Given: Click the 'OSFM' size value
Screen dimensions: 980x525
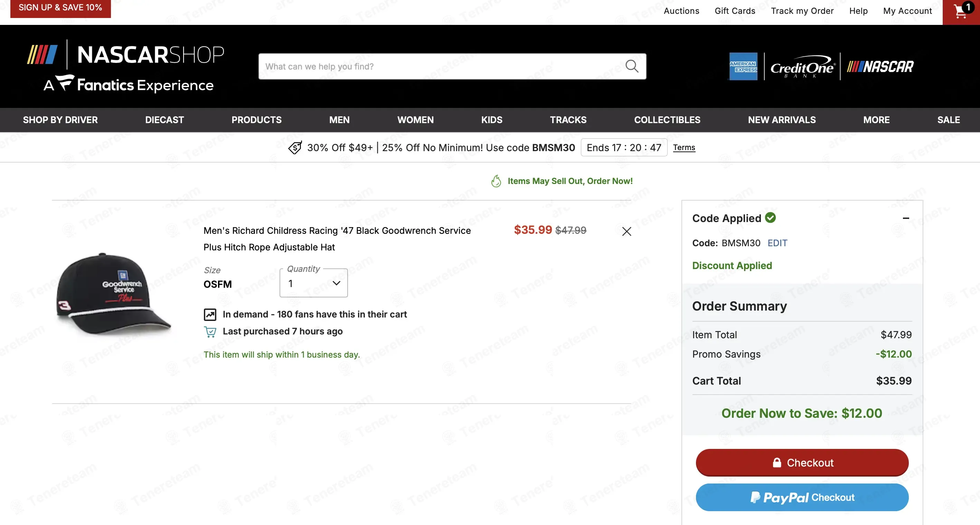Looking at the screenshot, I should coord(217,284).
